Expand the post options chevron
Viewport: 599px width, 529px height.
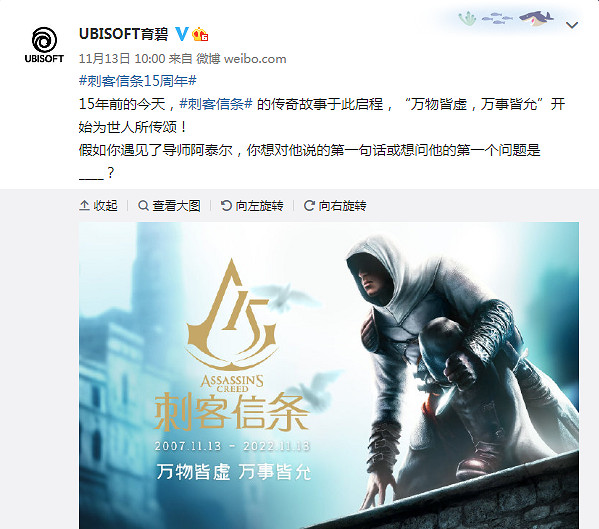(x=571, y=25)
